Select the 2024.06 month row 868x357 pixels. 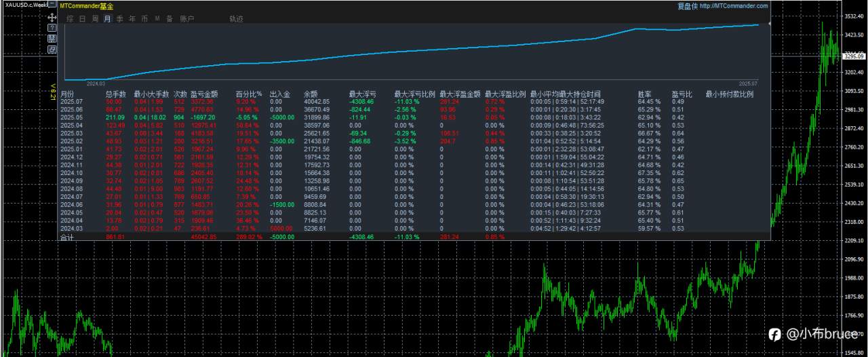(x=415, y=205)
